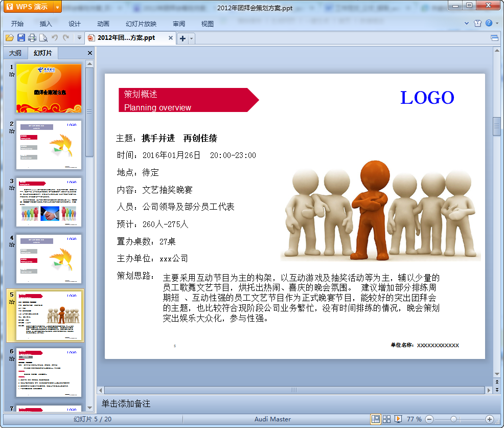
Task: Open the 插入 ribbon tab
Action: tap(45, 24)
